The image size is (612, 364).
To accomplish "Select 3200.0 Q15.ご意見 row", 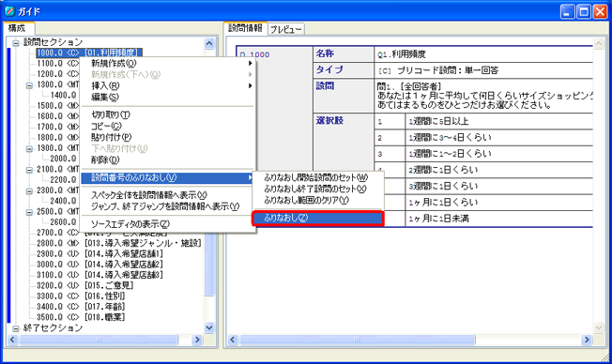I will click(x=85, y=285).
